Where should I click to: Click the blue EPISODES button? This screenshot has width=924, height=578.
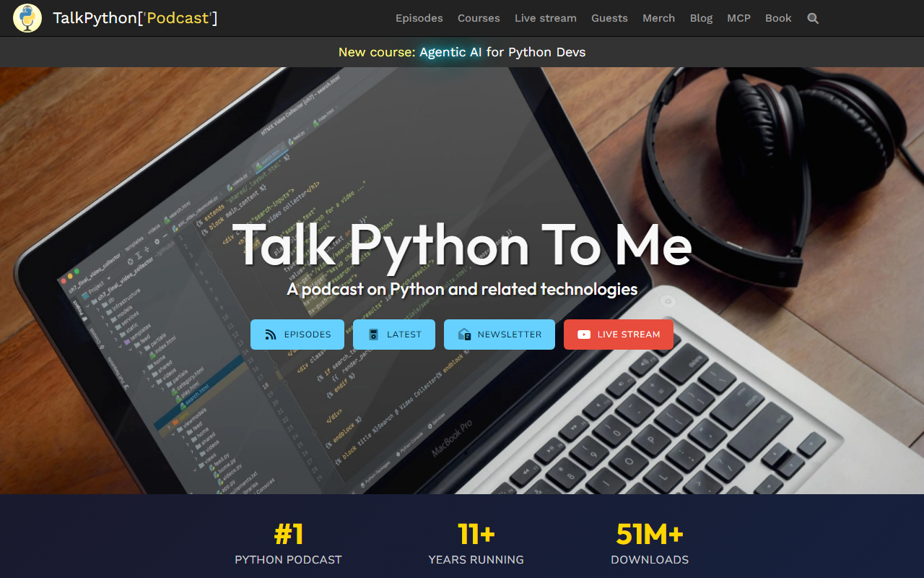(x=297, y=335)
